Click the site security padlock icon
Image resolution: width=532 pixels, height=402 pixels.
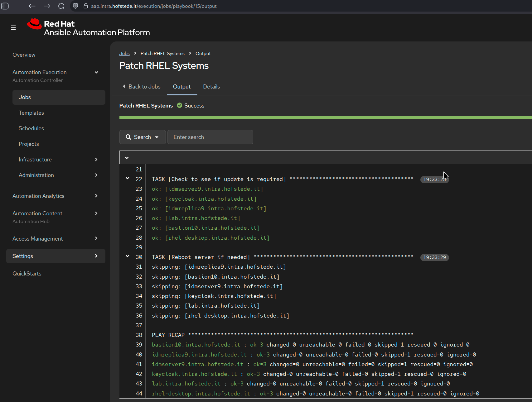(x=85, y=6)
